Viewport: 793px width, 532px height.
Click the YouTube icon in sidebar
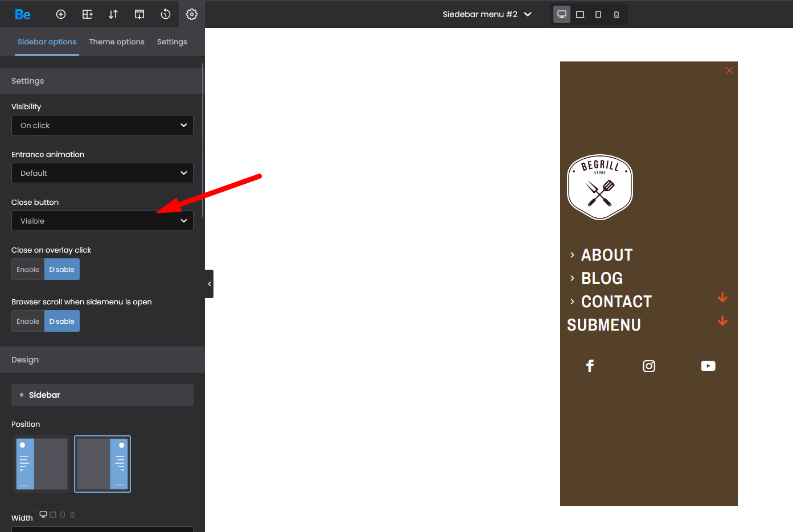click(708, 366)
